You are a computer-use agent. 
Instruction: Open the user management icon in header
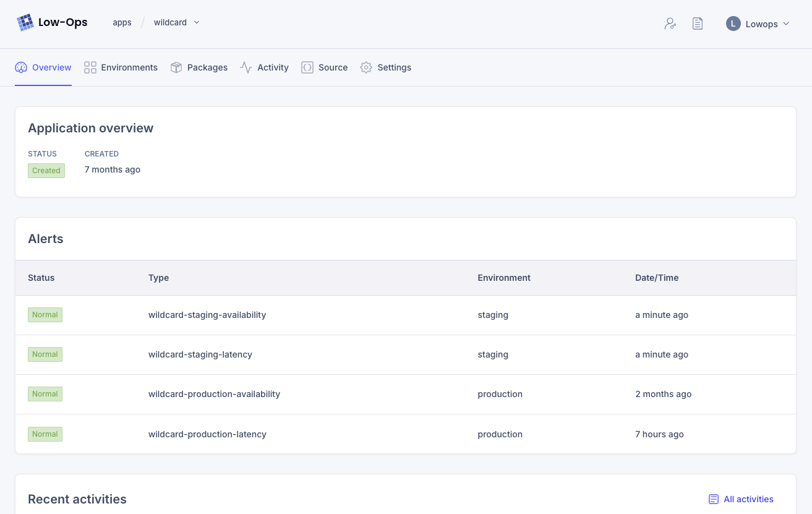pos(670,24)
